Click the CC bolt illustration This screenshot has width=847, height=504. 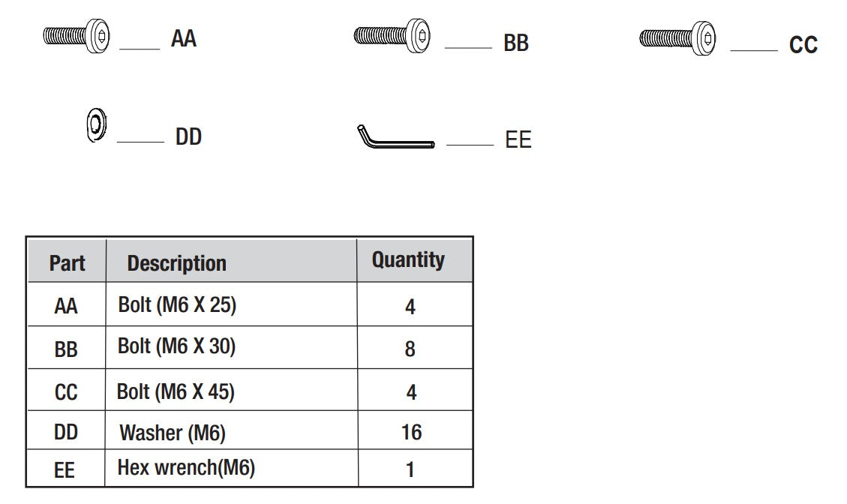[677, 37]
